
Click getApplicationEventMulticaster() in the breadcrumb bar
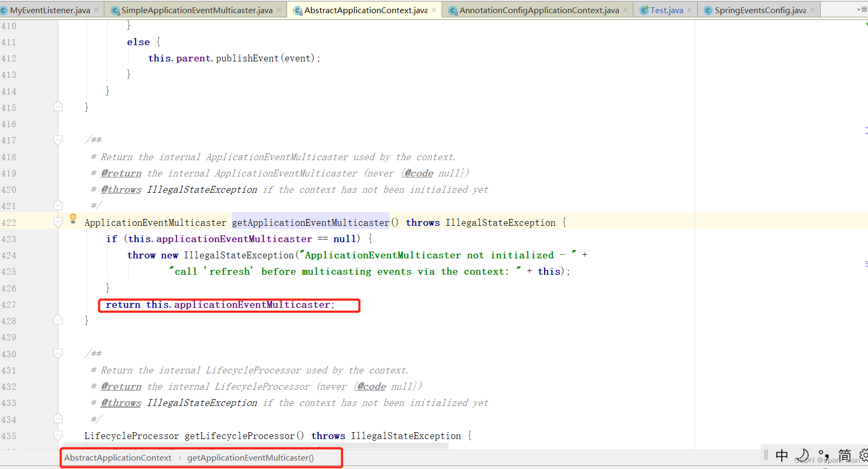[x=250, y=458]
